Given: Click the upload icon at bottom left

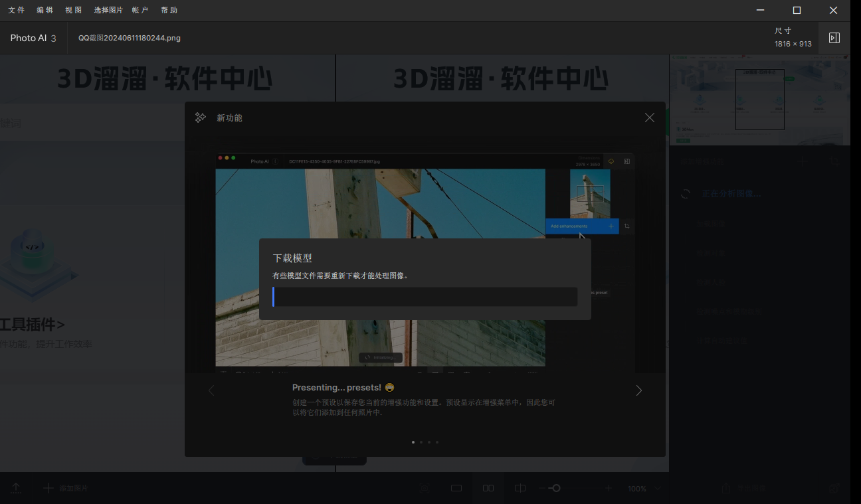Looking at the screenshot, I should coord(16,488).
